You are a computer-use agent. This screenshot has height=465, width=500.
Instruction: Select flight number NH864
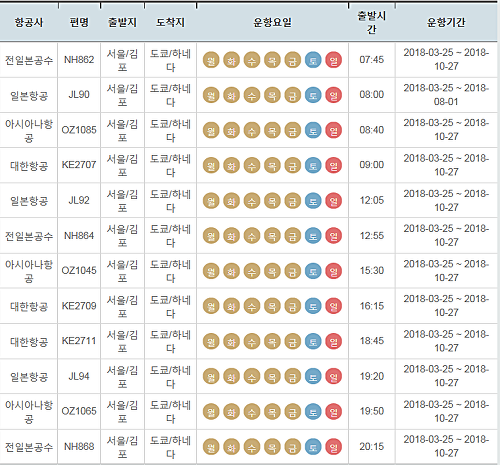coord(79,236)
